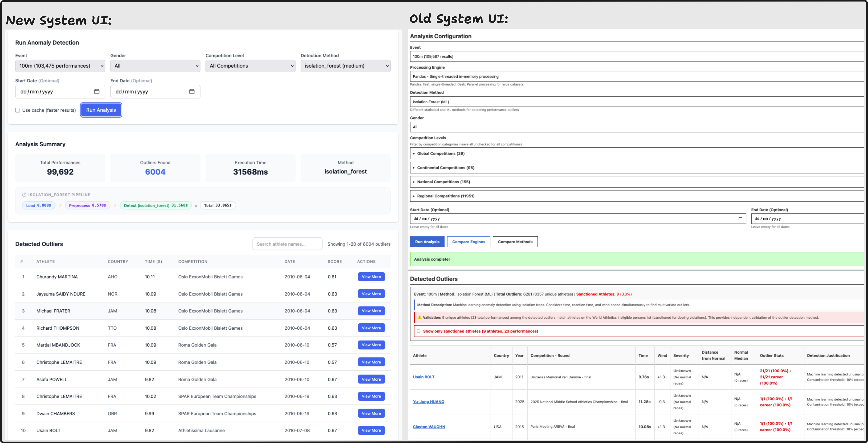Open the Start Date calendar picker in Old System UI
The height and width of the screenshot is (443, 868).
[740, 219]
